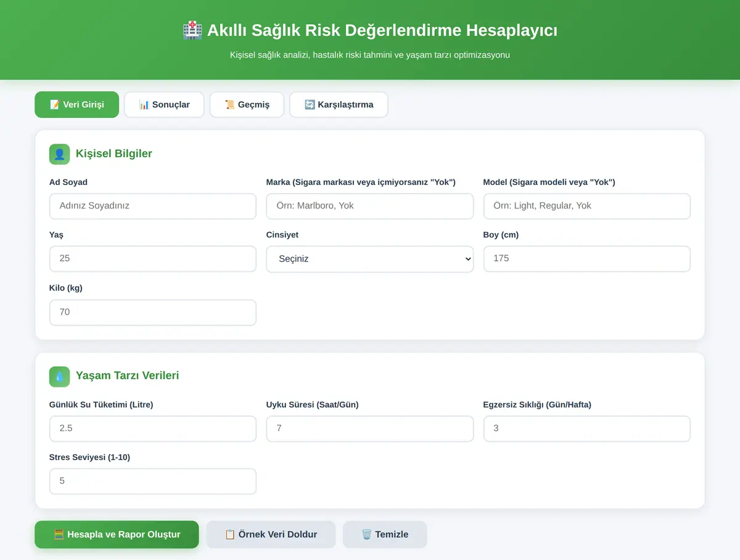Select the Yaş input field
The image size is (740, 560).
(x=153, y=259)
